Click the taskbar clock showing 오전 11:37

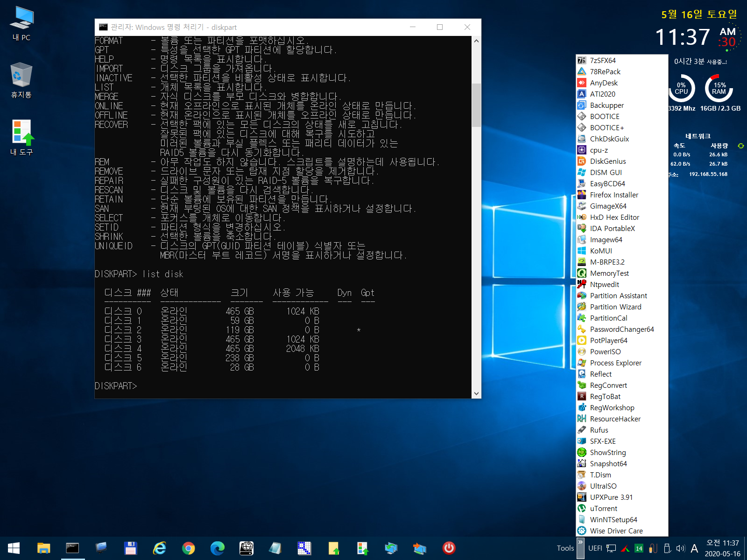[x=722, y=548]
